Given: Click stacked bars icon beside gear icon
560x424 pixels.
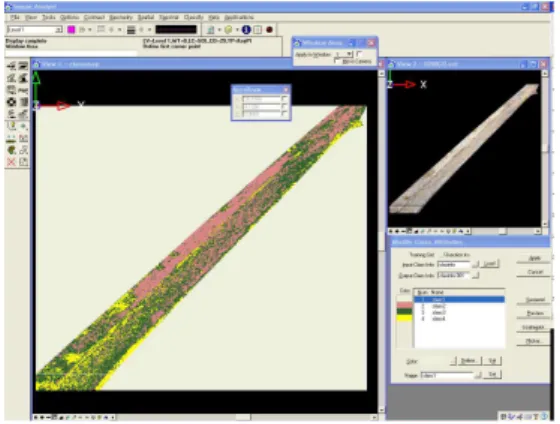Looking at the screenshot, I should 23,102.
